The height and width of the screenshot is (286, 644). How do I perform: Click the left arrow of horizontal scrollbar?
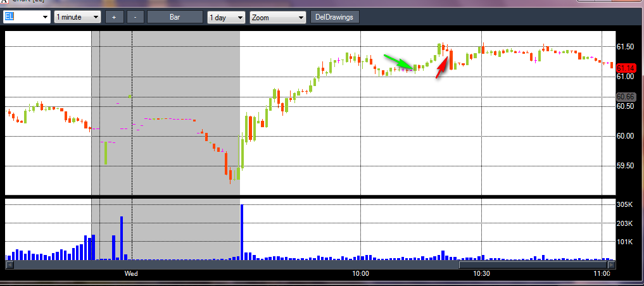pyautogui.click(x=9, y=264)
